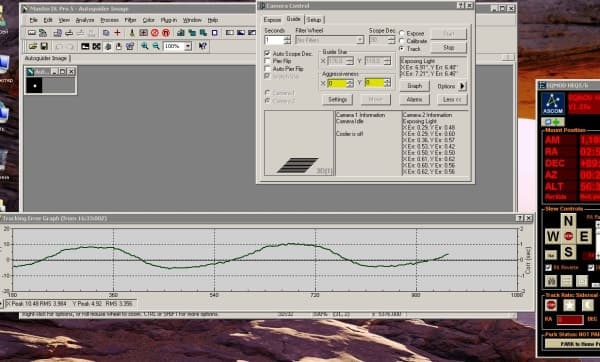Open the Process menu
This screenshot has width=600, height=362.
109,20
